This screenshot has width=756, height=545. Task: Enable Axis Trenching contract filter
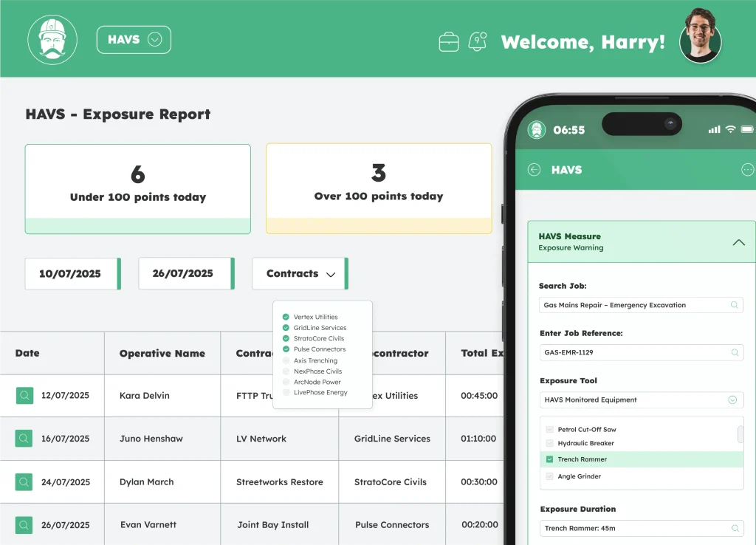[x=286, y=360]
